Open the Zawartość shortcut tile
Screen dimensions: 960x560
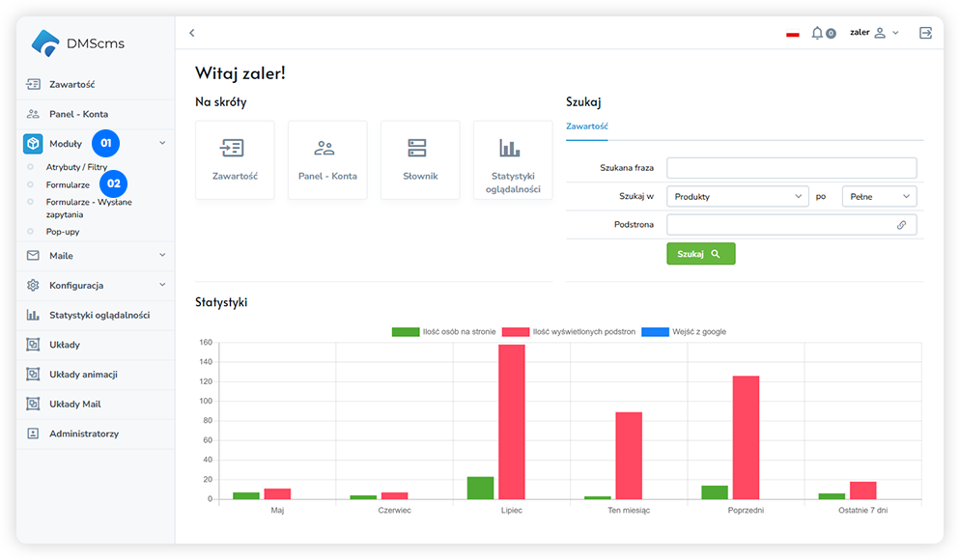pyautogui.click(x=235, y=160)
